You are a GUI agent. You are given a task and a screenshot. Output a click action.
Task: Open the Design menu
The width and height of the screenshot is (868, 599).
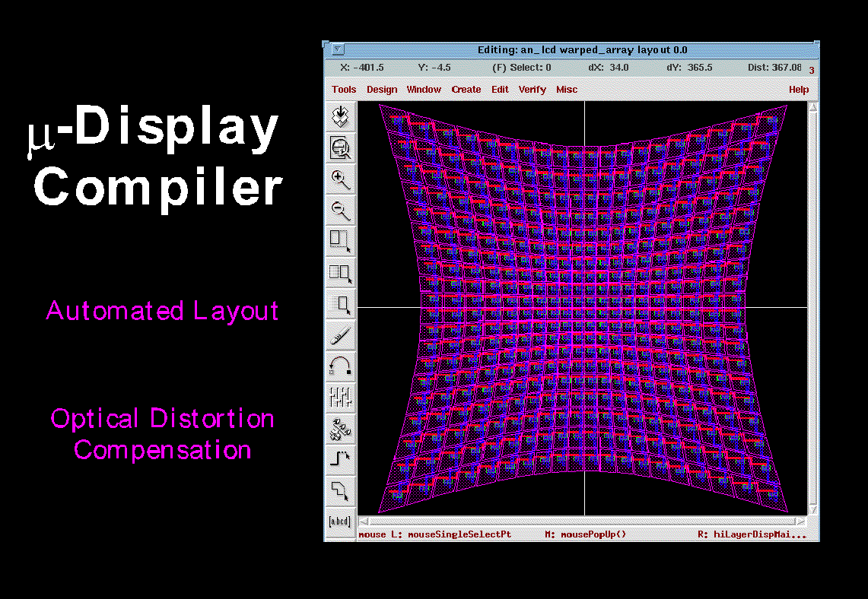coord(382,90)
